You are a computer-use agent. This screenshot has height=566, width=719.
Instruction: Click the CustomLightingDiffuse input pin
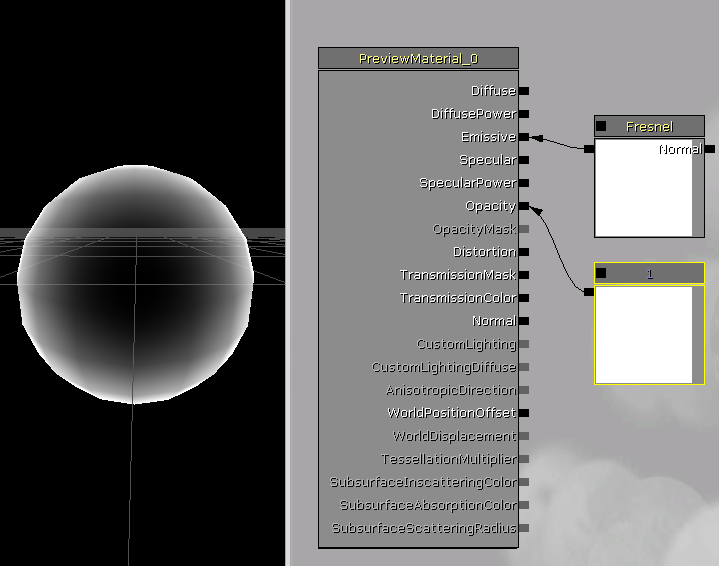(x=524, y=367)
